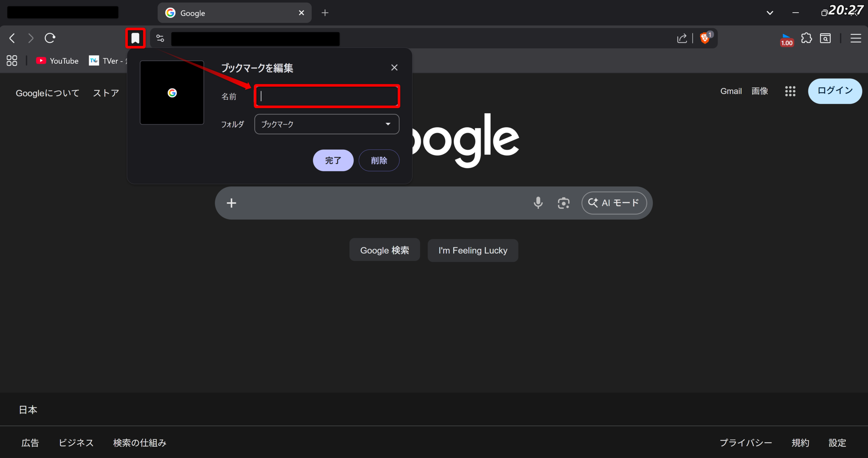Click the AI モード button
868x458 pixels.
[x=614, y=203]
